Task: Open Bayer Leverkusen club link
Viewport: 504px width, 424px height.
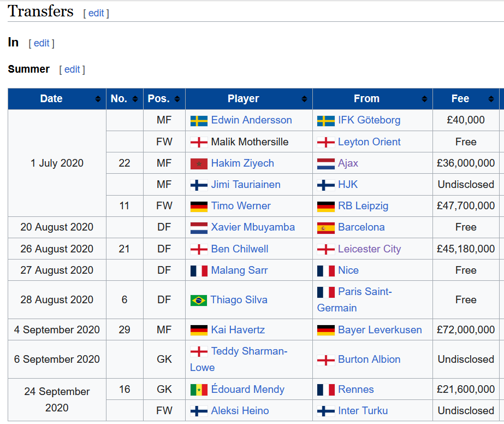Action: coord(380,329)
